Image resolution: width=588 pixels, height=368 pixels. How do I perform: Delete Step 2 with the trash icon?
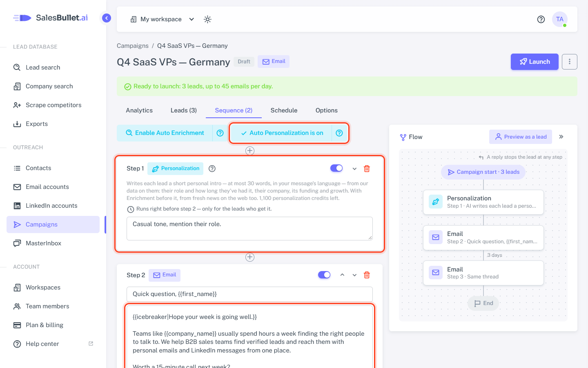tap(367, 275)
